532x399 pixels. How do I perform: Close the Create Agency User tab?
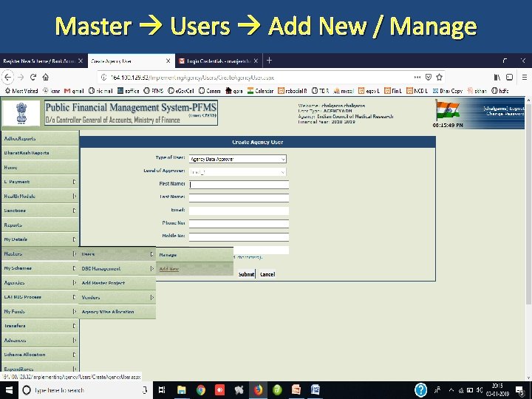[x=168, y=61]
